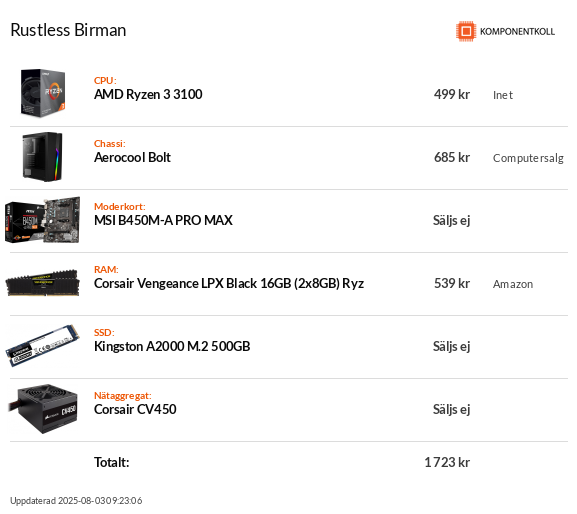This screenshot has height=514, width=577.
Task: Click the Corsair Vengeance RAM sticks image
Action: tap(42, 283)
